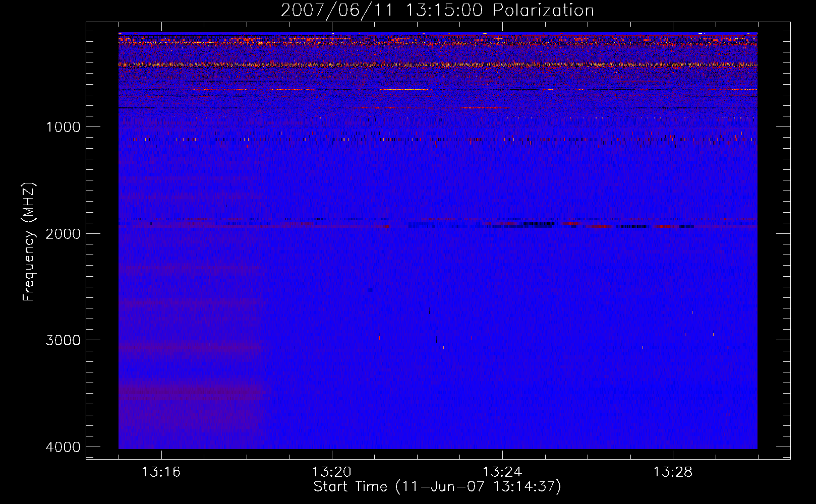
Task: Select the 3000 frequency tick label
Action: tap(63, 340)
